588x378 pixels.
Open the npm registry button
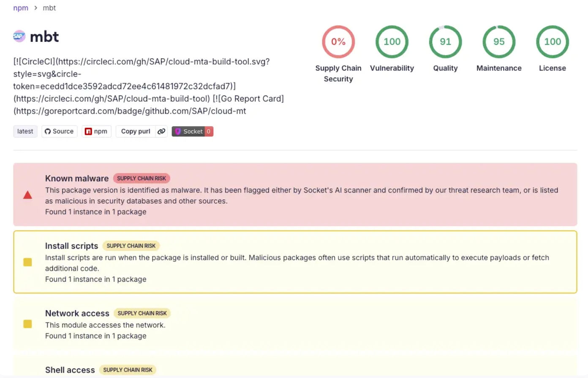coord(97,131)
